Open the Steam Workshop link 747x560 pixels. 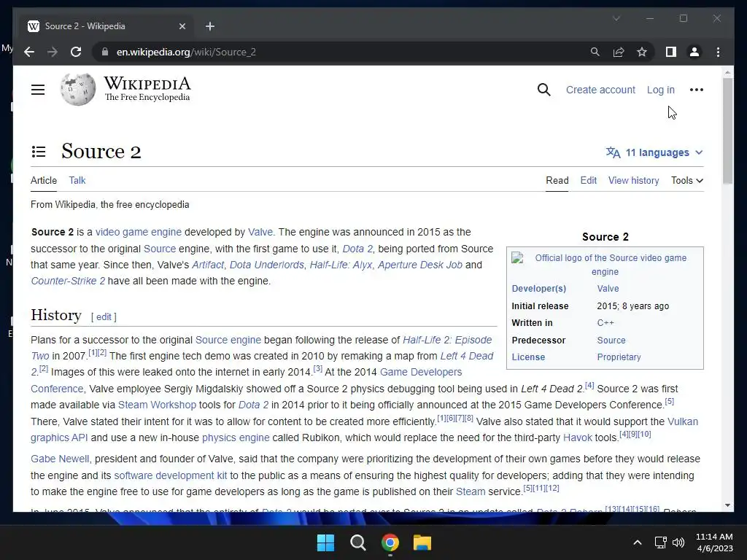point(157,405)
